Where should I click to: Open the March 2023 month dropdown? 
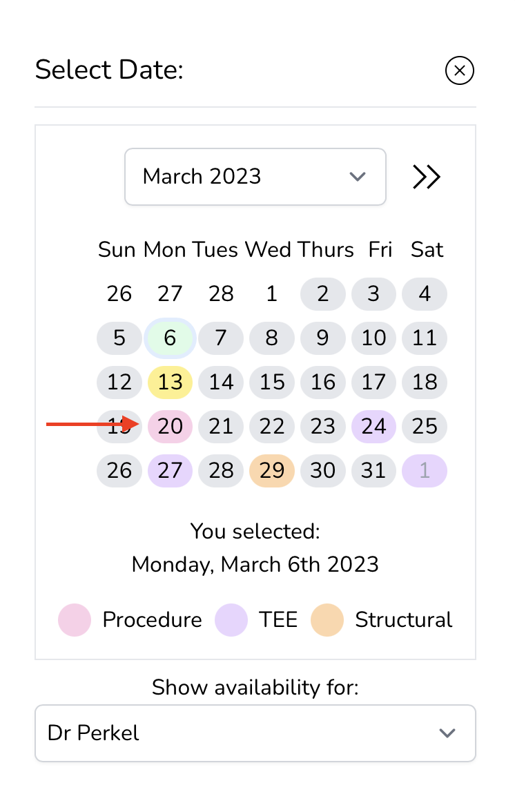tap(255, 177)
